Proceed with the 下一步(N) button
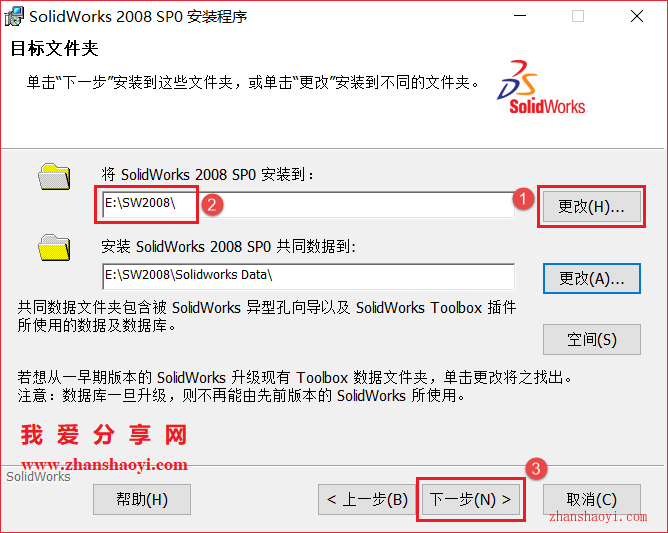 pyautogui.click(x=471, y=499)
